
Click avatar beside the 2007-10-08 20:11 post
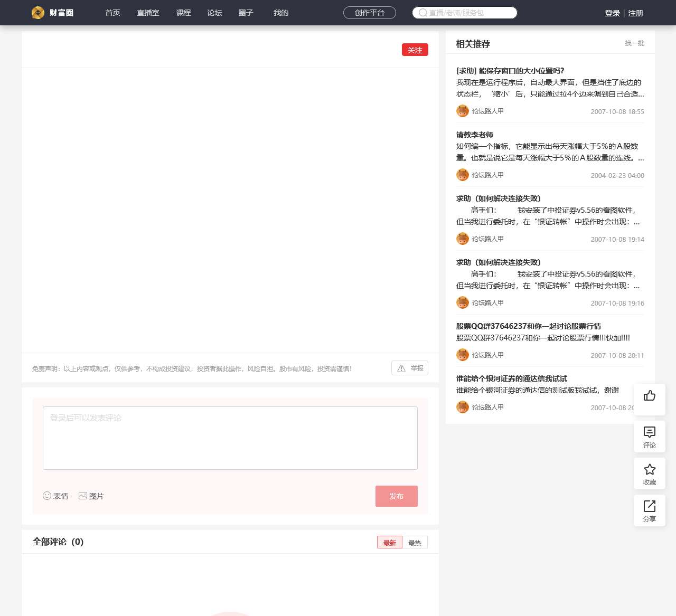[x=463, y=355]
